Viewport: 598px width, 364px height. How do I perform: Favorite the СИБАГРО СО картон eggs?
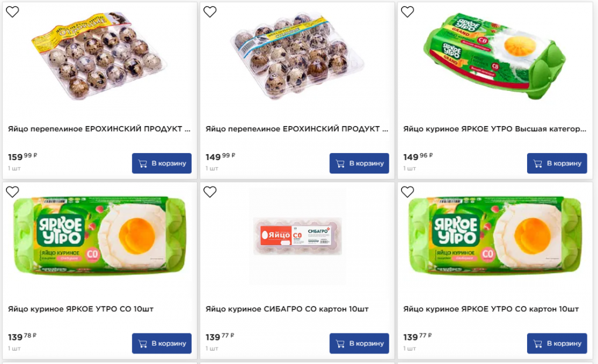pos(210,192)
